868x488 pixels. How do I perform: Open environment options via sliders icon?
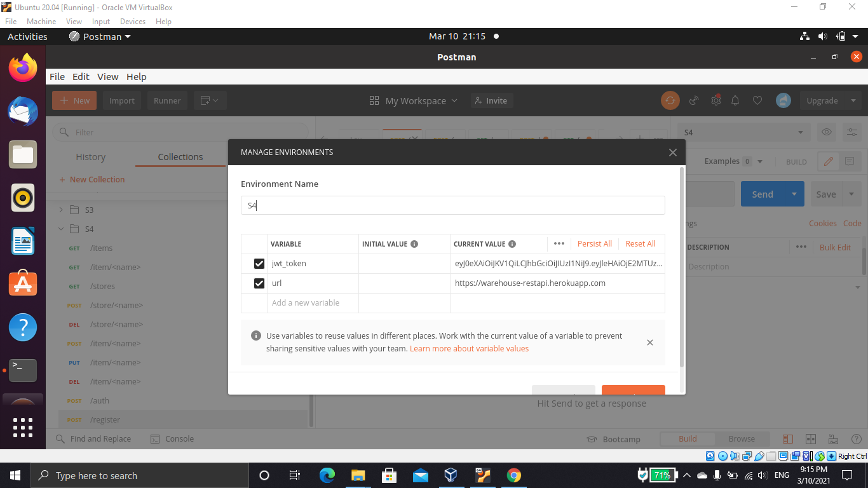[851, 132]
